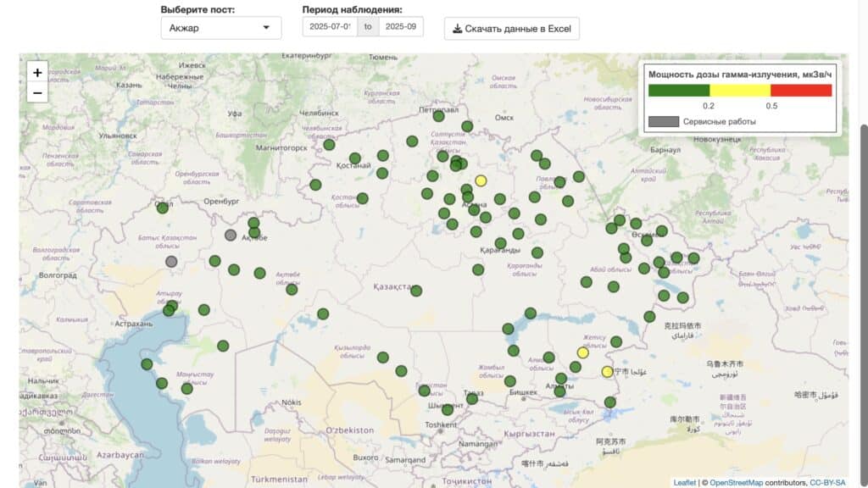Screen dimensions: 868x488
Task: Click the Выберите пост label
Action: [x=198, y=9]
